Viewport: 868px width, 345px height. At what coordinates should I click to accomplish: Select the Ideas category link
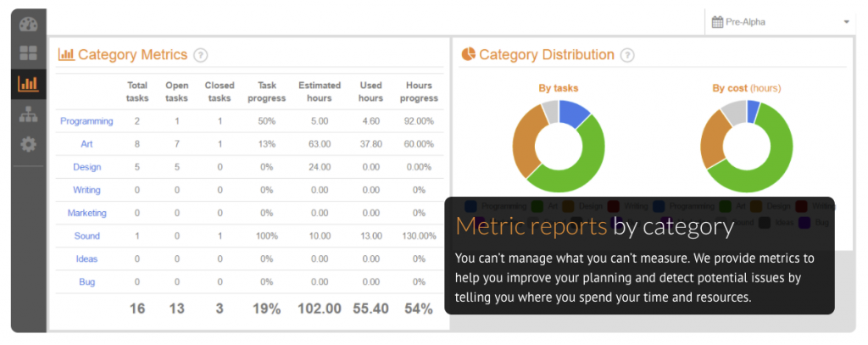pos(86,259)
